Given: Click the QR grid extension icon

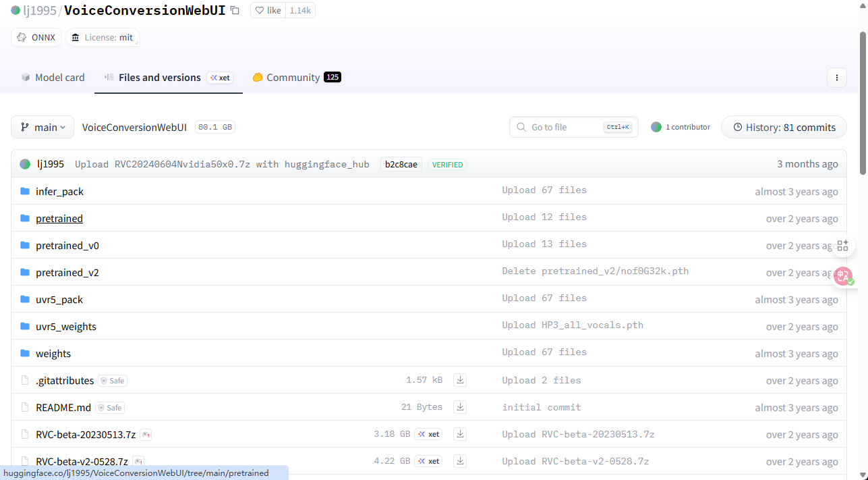Looking at the screenshot, I should (842, 246).
